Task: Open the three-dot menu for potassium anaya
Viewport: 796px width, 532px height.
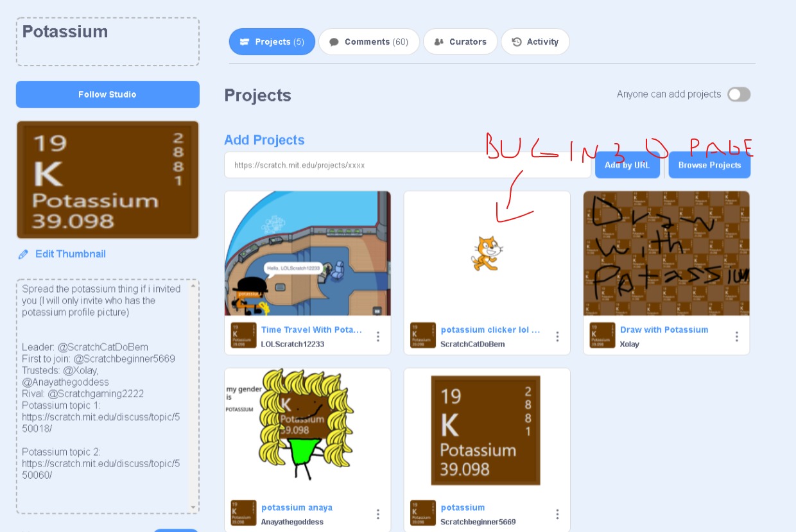Action: (378, 514)
